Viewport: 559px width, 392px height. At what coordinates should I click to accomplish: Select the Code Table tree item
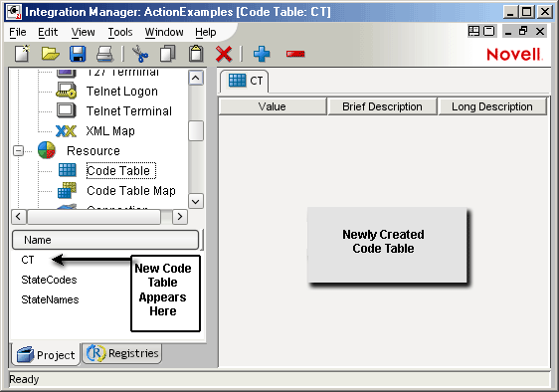121,170
